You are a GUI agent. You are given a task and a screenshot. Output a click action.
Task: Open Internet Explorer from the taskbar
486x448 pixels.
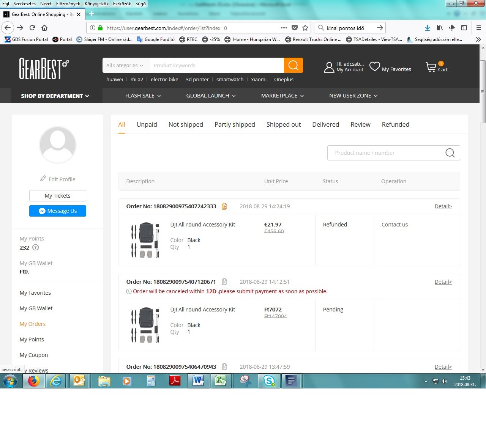coord(56,381)
